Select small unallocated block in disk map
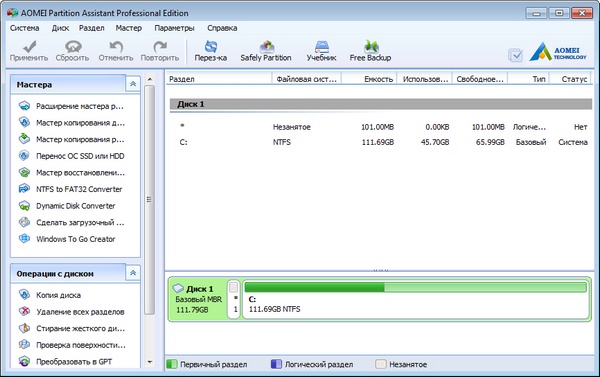This screenshot has height=377, width=600. 234,300
